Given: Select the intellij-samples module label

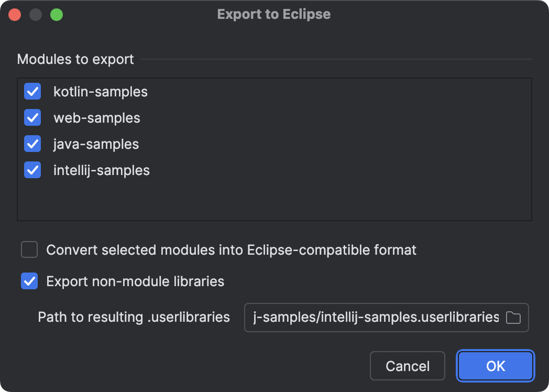Looking at the screenshot, I should click(x=101, y=170).
